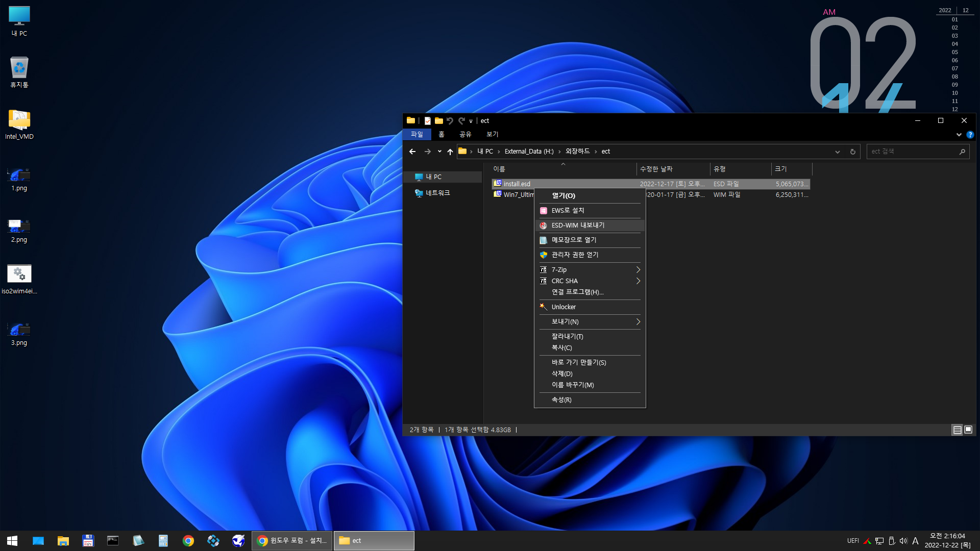Click the Explorer back arrow
Viewport: 980px width, 551px height.
pyautogui.click(x=412, y=152)
